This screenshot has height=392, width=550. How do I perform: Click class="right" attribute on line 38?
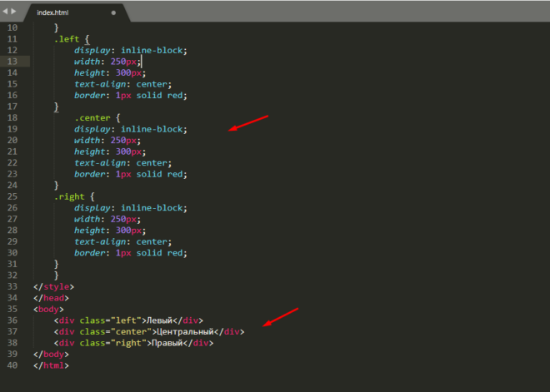[113, 343]
